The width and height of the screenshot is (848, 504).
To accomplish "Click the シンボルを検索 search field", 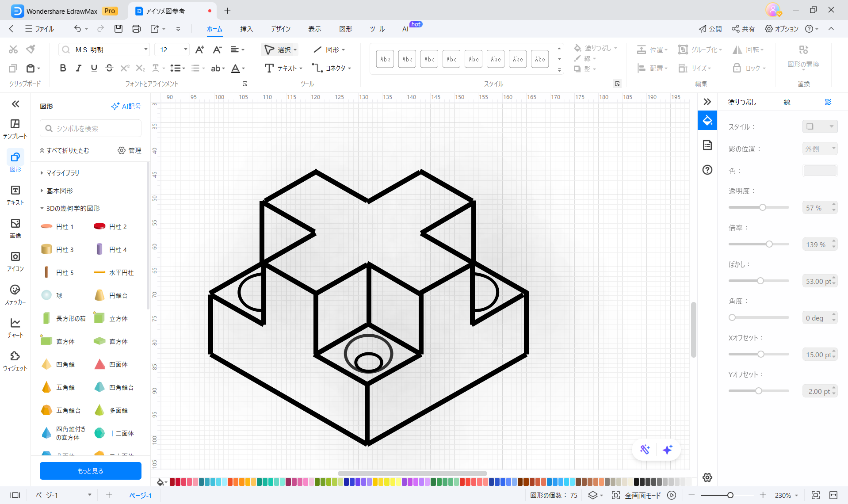I will tap(91, 128).
